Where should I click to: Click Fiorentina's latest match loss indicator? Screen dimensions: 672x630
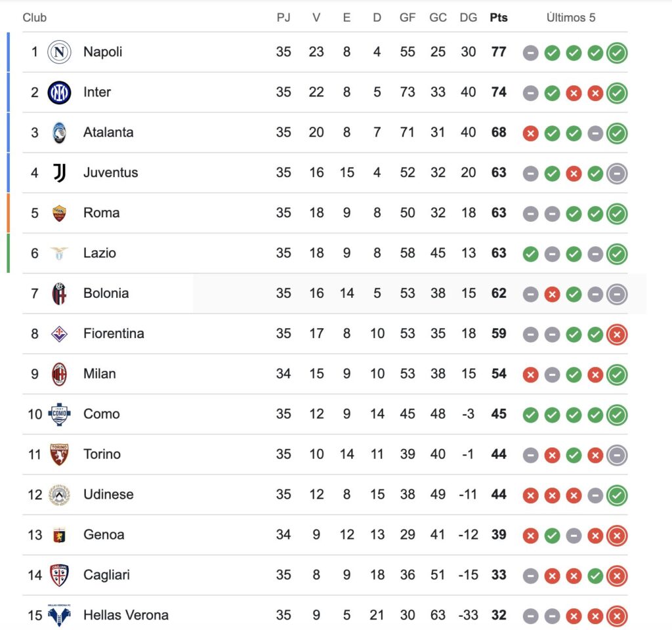(x=617, y=335)
